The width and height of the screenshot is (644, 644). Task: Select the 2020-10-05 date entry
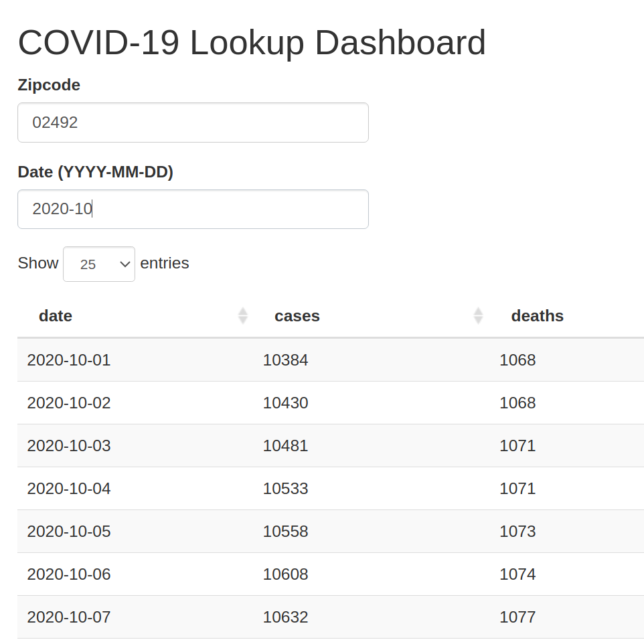(69, 532)
